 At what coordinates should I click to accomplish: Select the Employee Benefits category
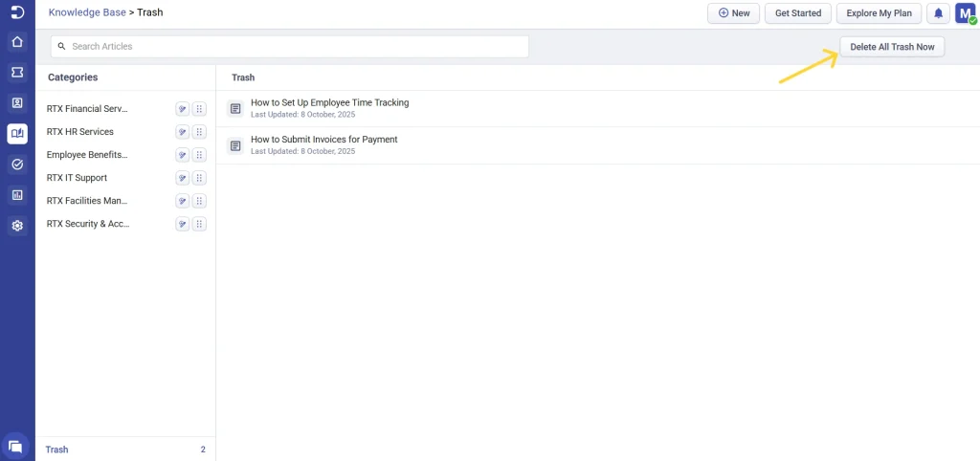coord(87,155)
